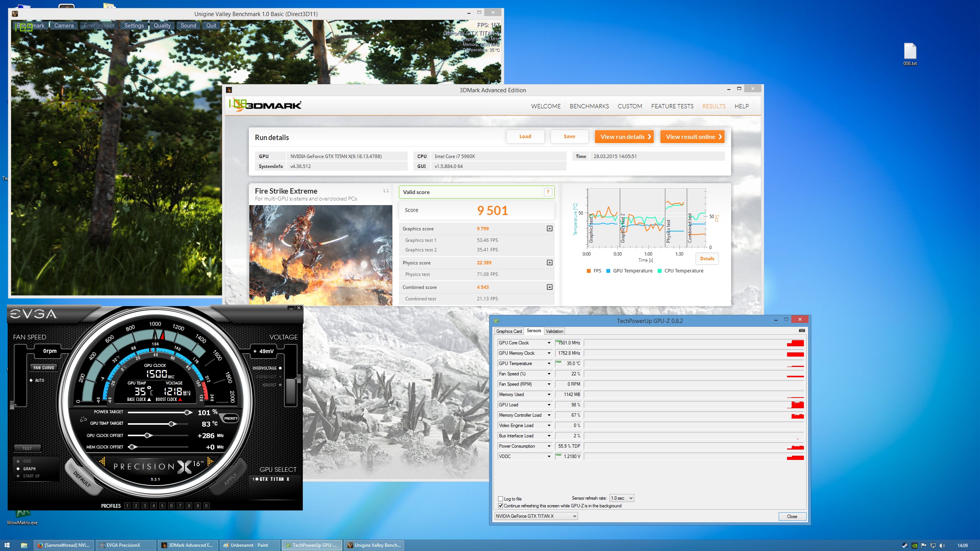Image resolution: width=980 pixels, height=551 pixels.
Task: Collapse the Physics score details icon
Action: pos(549,262)
